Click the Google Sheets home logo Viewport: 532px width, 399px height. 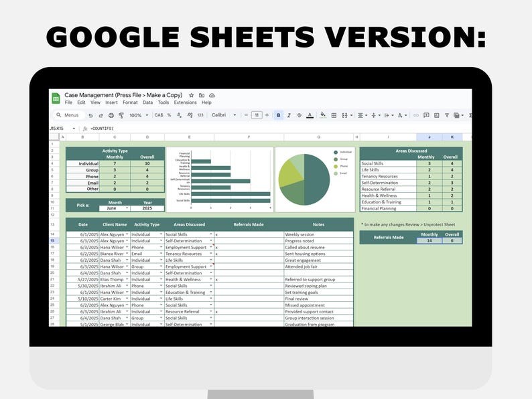[56, 98]
